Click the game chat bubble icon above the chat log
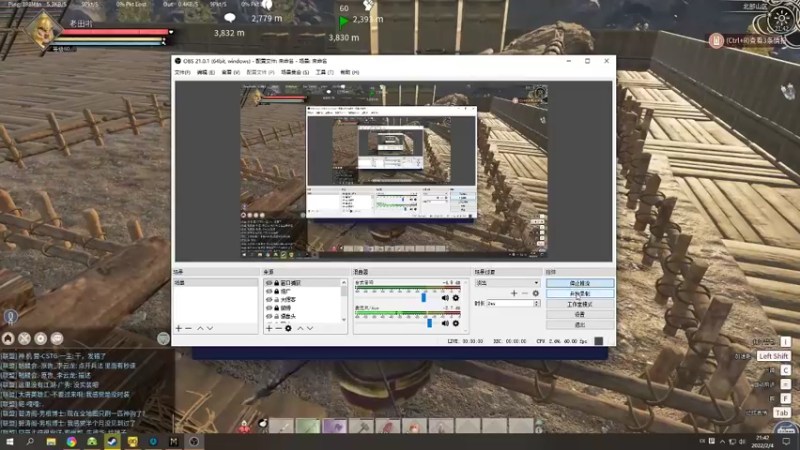This screenshot has height=450, width=800. pyautogui.click(x=57, y=338)
